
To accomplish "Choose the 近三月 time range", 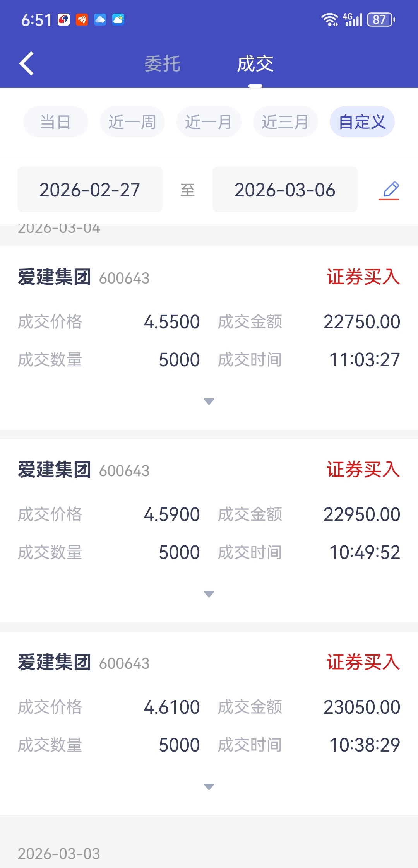I will click(285, 122).
